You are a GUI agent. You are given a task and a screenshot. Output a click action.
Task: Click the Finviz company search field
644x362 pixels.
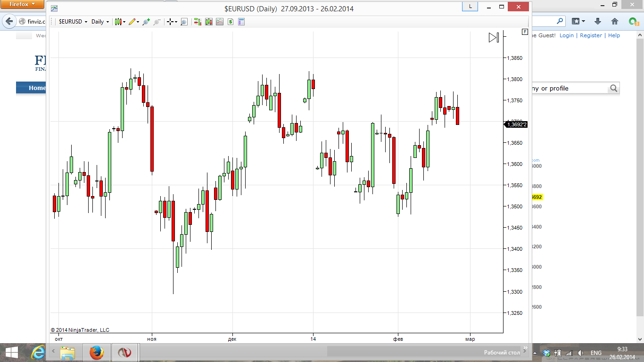[570, 88]
